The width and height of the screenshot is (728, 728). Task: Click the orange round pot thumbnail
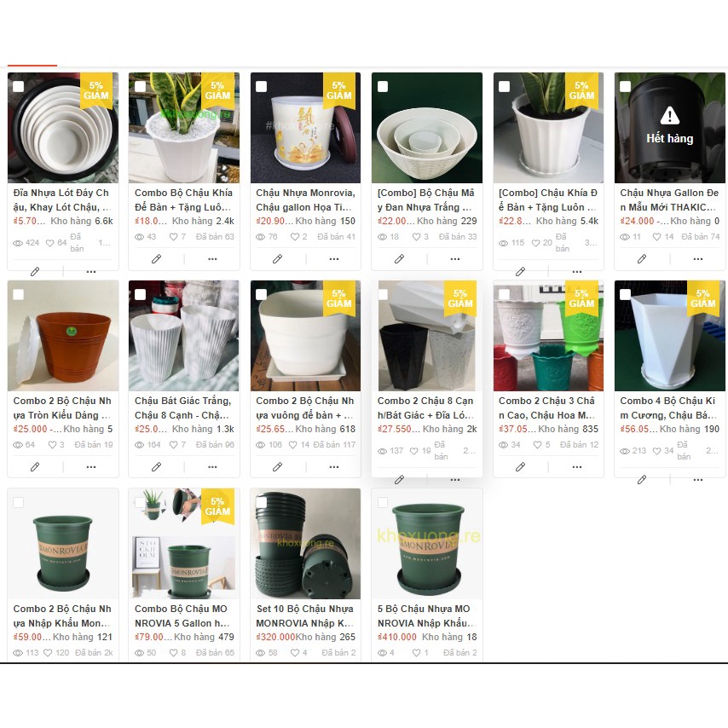pos(63,336)
